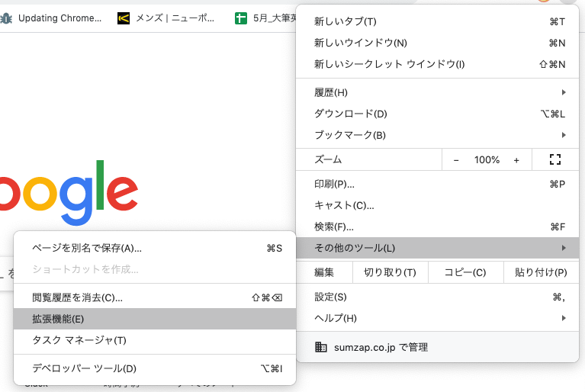This screenshot has height=392, width=585.
Task: Increase zoom with the plus button
Action: 516,160
